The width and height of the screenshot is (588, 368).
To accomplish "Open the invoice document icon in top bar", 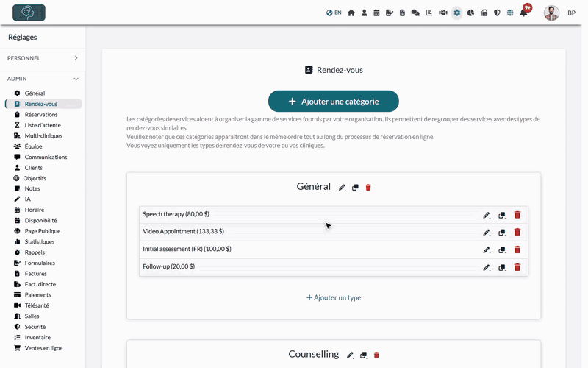I will pos(402,13).
